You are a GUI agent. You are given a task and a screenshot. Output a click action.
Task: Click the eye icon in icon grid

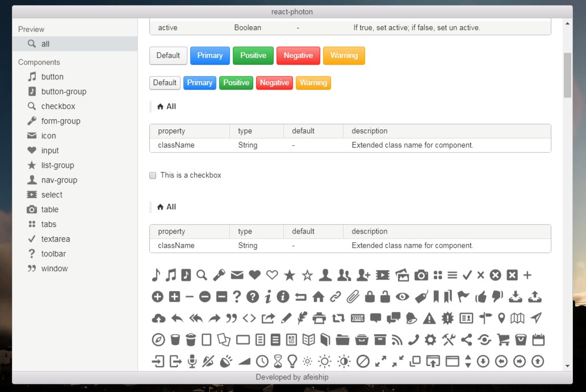pos(403,296)
